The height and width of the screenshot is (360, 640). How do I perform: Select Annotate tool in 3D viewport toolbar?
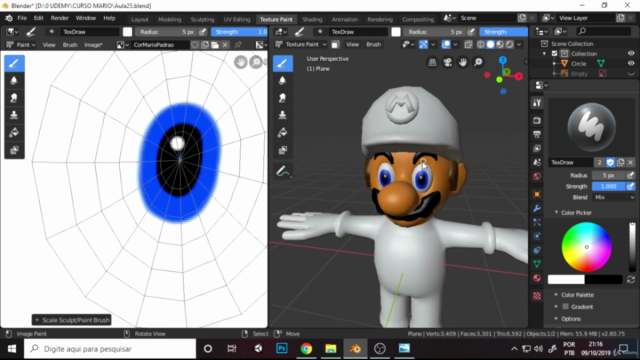[x=282, y=171]
